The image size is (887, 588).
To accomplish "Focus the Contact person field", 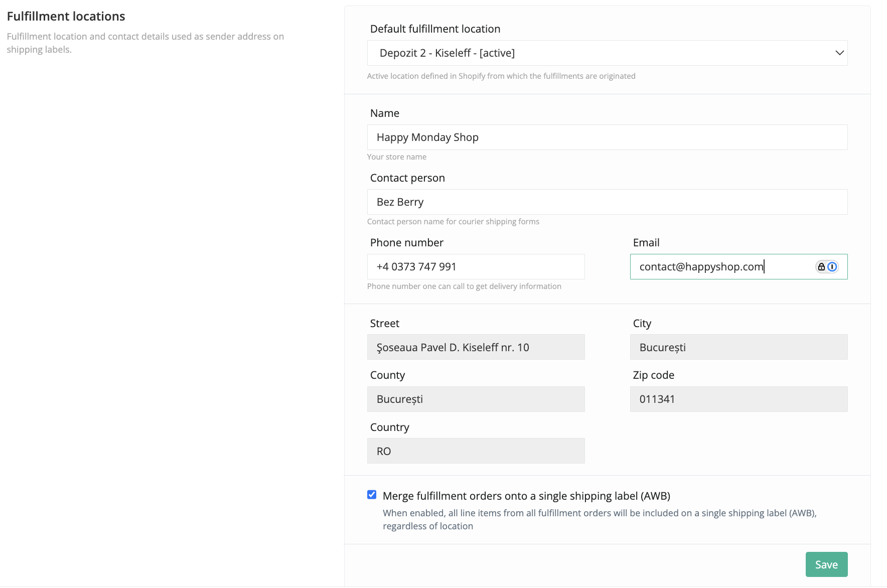I will click(x=607, y=202).
